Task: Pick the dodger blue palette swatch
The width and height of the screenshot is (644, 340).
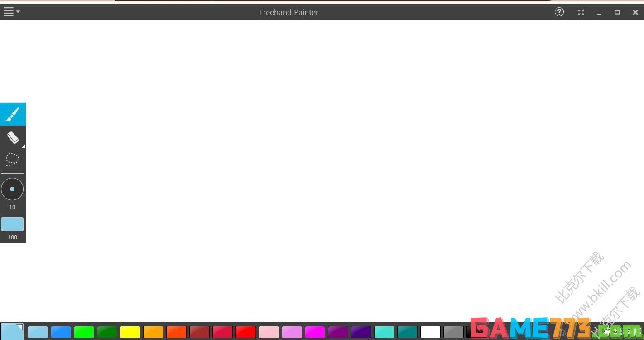Action: pyautogui.click(x=61, y=332)
